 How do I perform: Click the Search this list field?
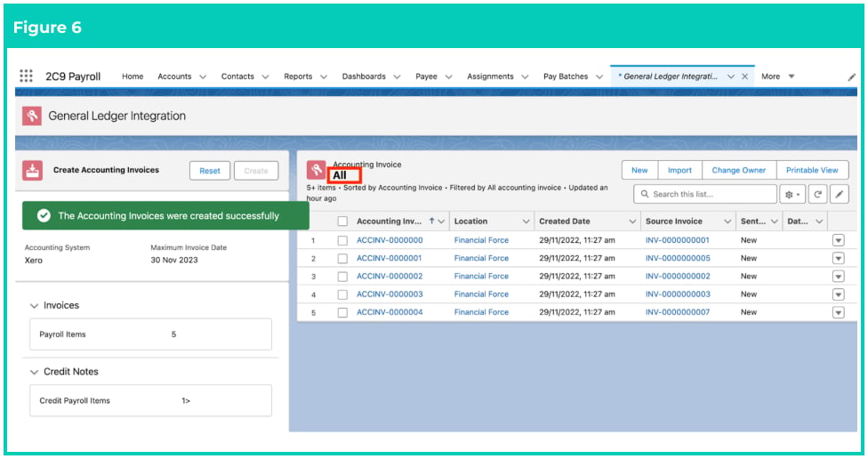click(x=705, y=194)
